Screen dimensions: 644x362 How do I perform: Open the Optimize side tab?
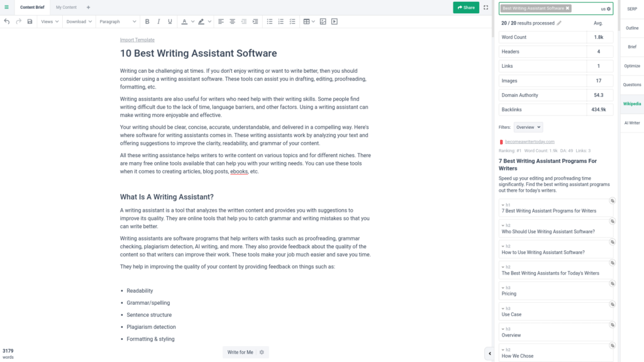[632, 65]
